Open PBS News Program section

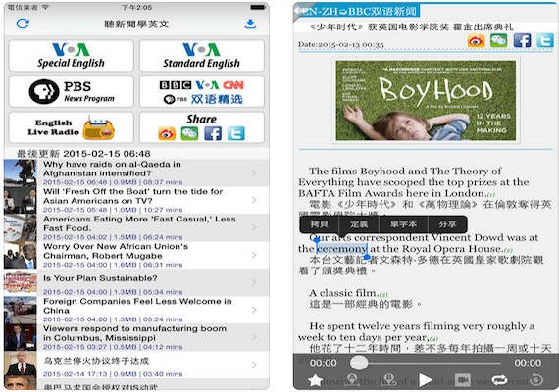[x=71, y=91]
